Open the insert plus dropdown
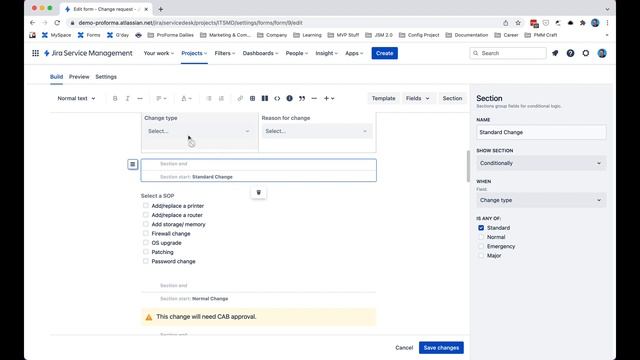The height and width of the screenshot is (360, 640). click(x=329, y=98)
